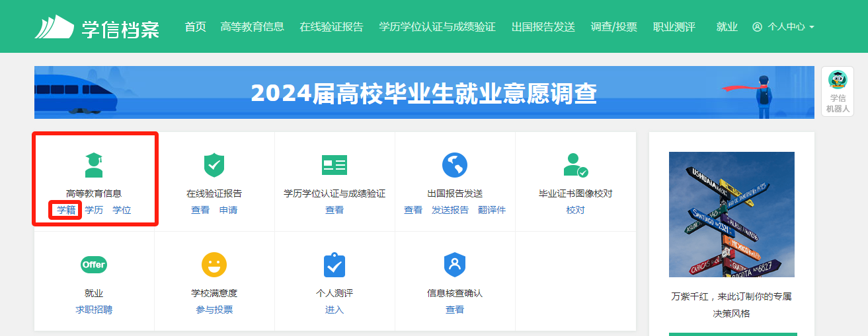
Task: Click the colorful signpost thumbnail image
Action: click(731, 215)
